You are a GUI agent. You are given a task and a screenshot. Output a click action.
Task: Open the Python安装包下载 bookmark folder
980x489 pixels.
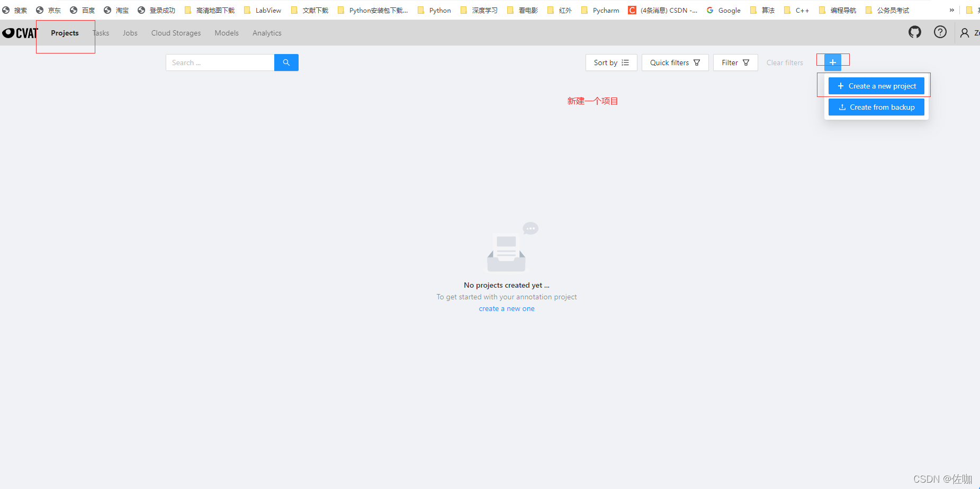pyautogui.click(x=373, y=10)
